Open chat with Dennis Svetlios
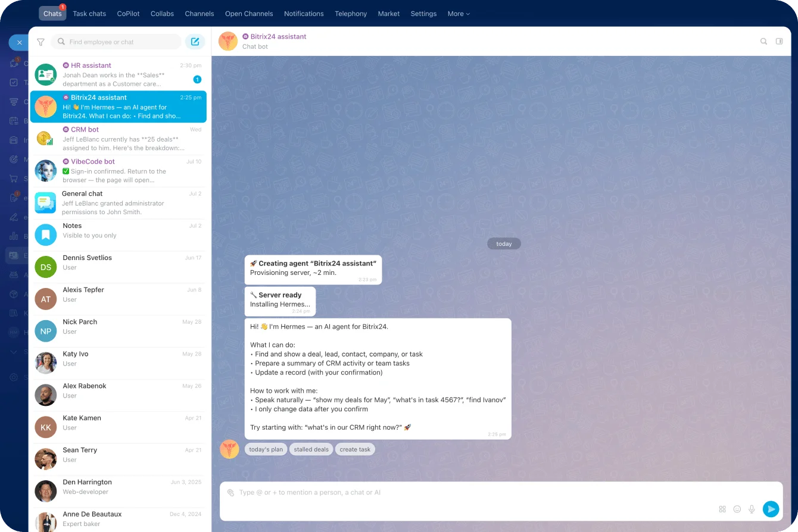This screenshot has width=798, height=532. [119, 267]
